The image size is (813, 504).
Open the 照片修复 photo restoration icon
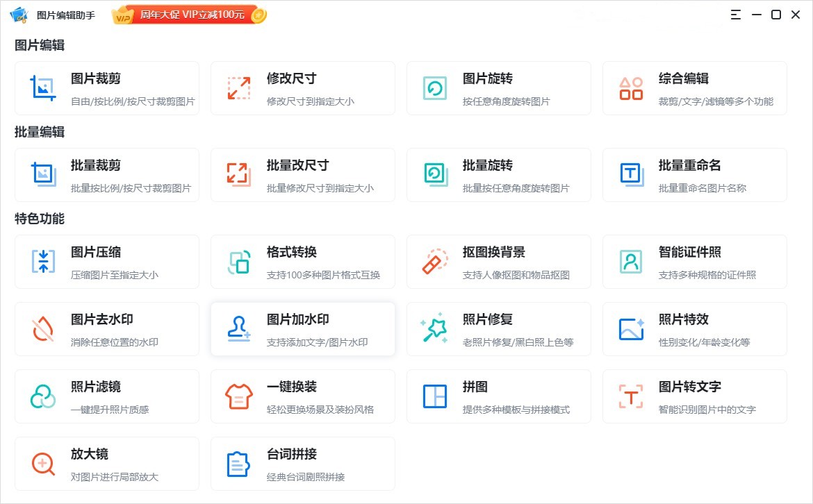pyautogui.click(x=434, y=329)
